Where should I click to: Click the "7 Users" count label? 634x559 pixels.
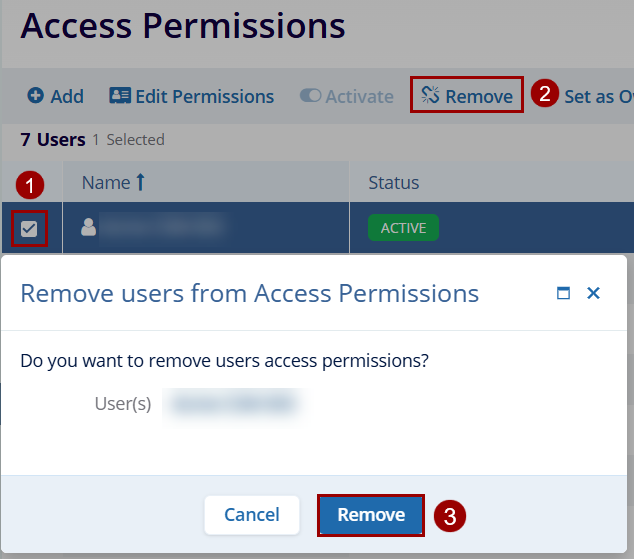coord(53,140)
